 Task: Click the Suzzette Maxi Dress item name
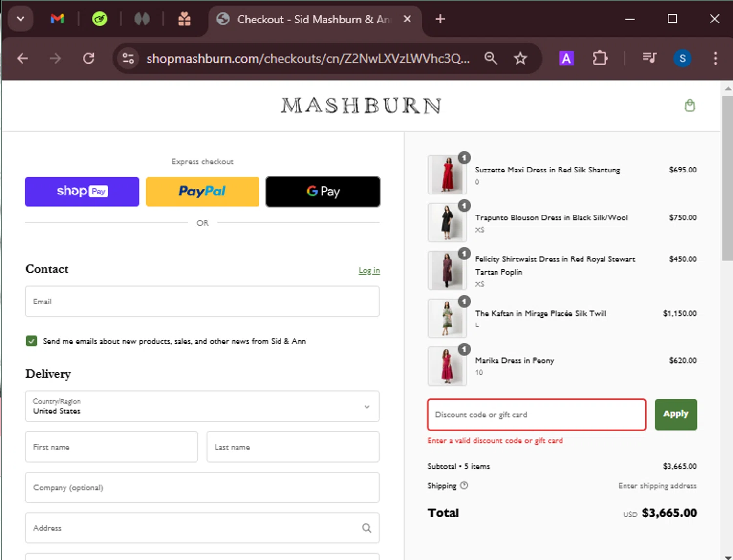(x=547, y=170)
